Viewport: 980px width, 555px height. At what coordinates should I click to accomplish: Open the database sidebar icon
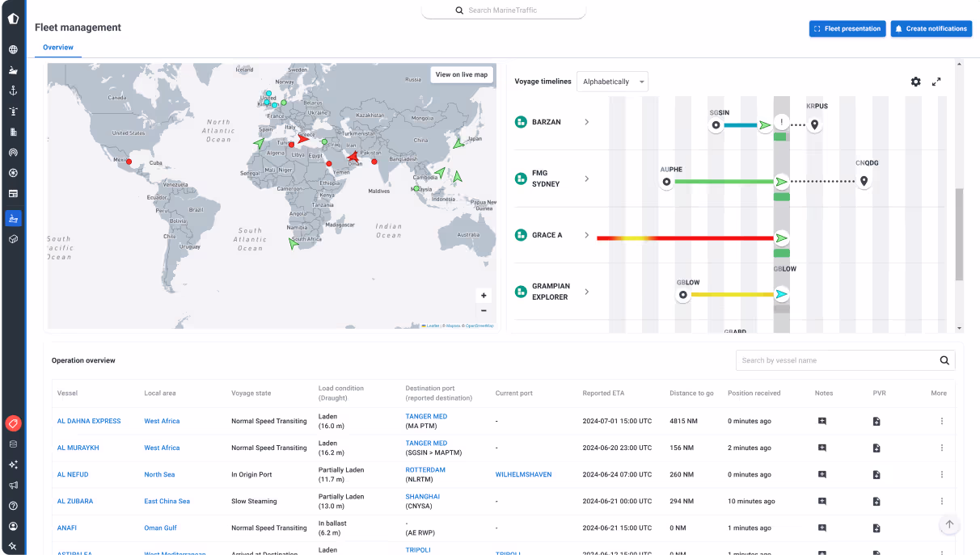click(13, 444)
